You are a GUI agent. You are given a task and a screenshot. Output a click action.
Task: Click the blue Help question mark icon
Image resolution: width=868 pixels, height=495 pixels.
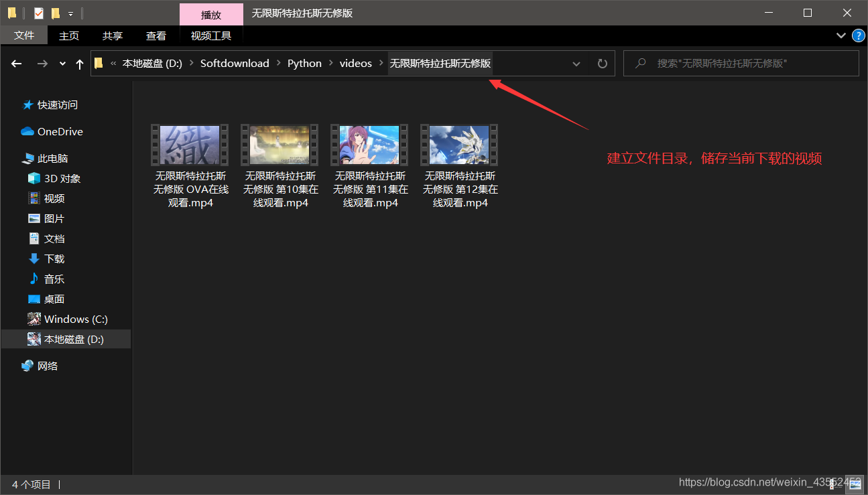coord(858,36)
